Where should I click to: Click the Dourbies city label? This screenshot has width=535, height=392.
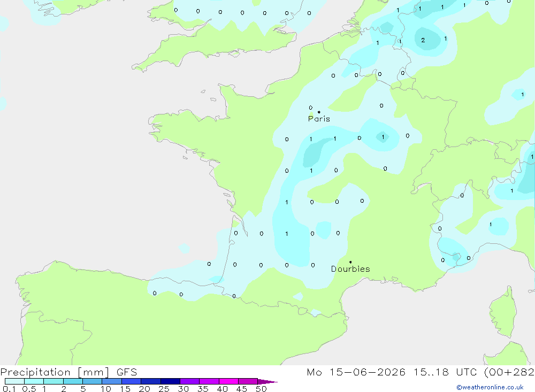350,269
